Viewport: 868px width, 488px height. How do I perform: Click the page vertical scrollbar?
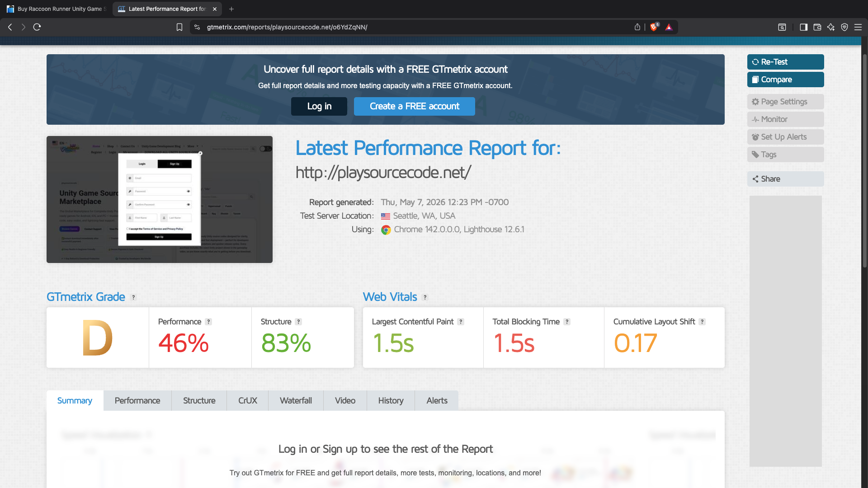coord(864,160)
